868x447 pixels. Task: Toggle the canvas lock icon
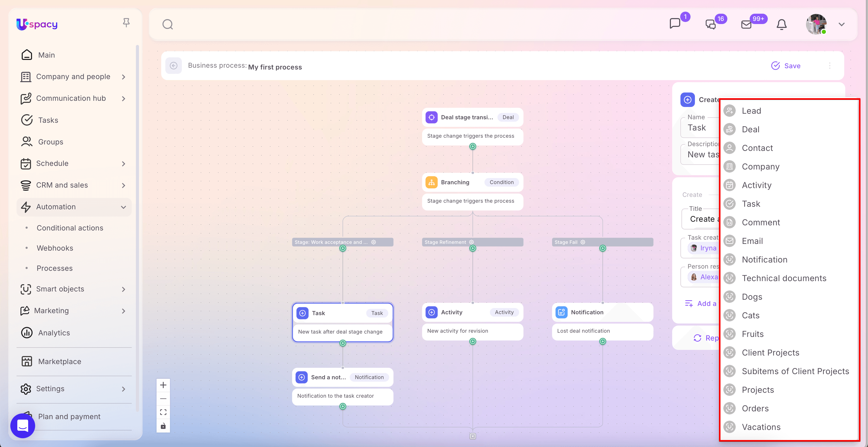pos(163,426)
